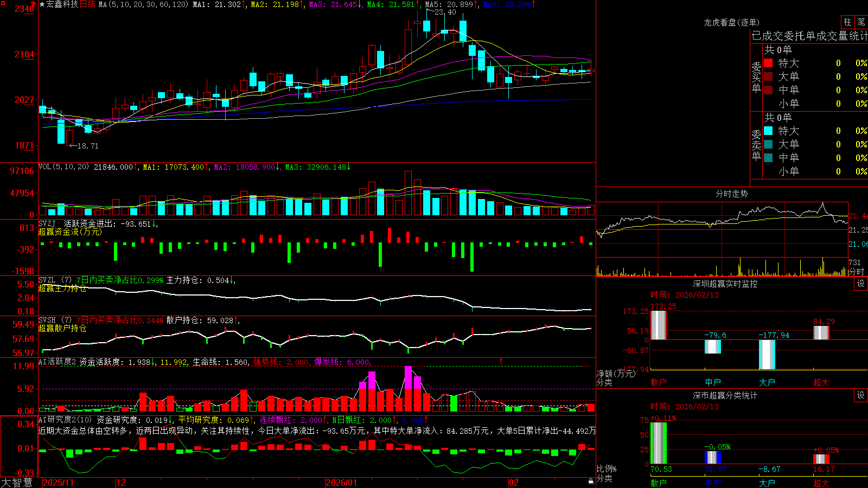This screenshot has width=868, height=488.
Task: Click the 分时走势 panel title
Action: point(732,194)
